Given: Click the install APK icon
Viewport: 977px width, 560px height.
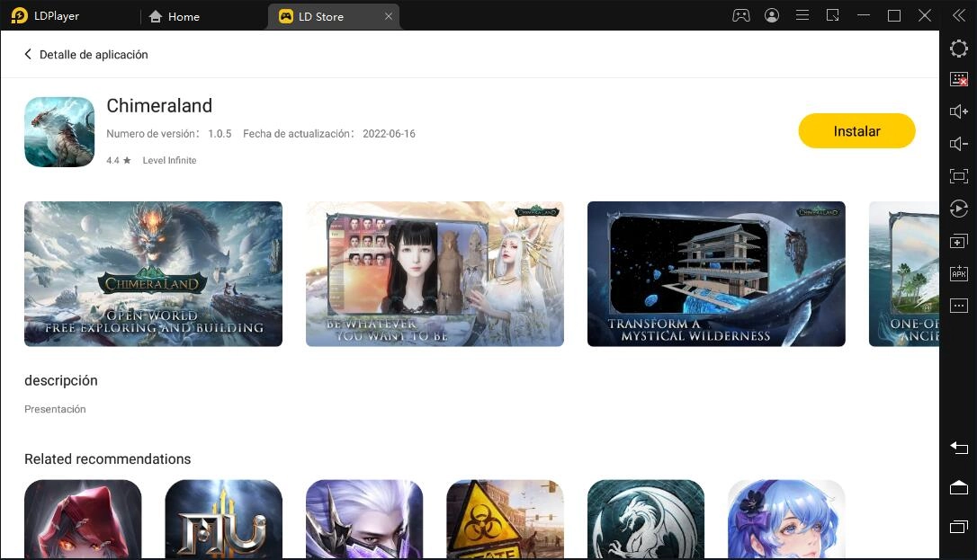Looking at the screenshot, I should 959,273.
